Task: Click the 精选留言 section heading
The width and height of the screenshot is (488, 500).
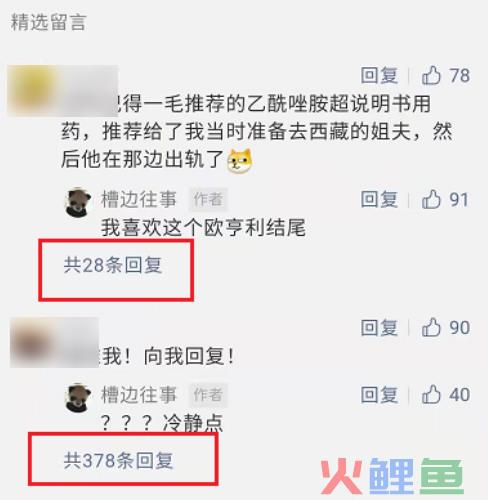Action: pyautogui.click(x=49, y=23)
